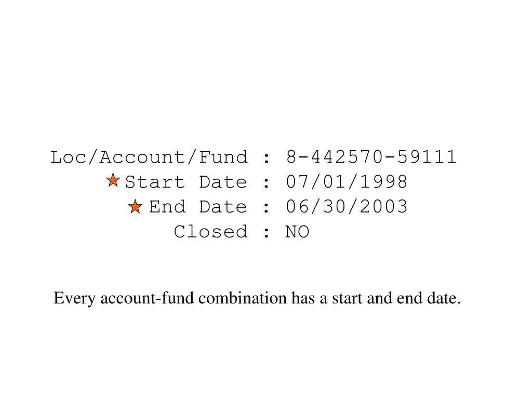Select the Loc/Account/Fund label

click(149, 157)
